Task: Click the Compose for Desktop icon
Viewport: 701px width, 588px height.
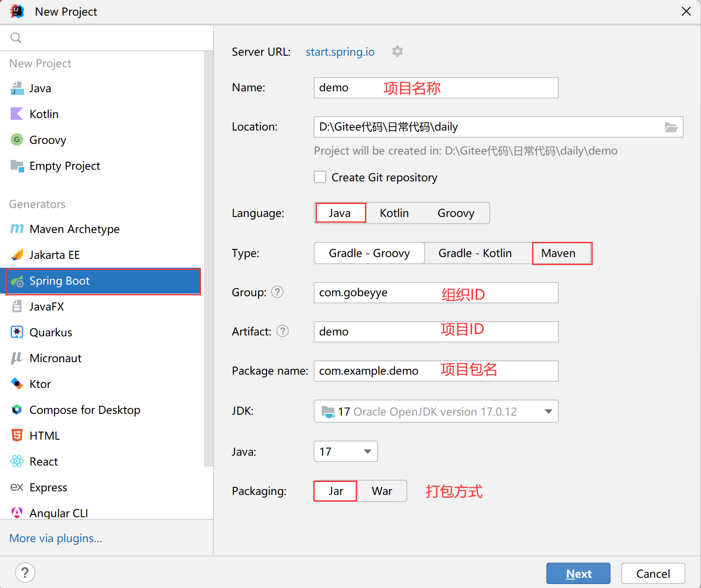Action: [17, 410]
